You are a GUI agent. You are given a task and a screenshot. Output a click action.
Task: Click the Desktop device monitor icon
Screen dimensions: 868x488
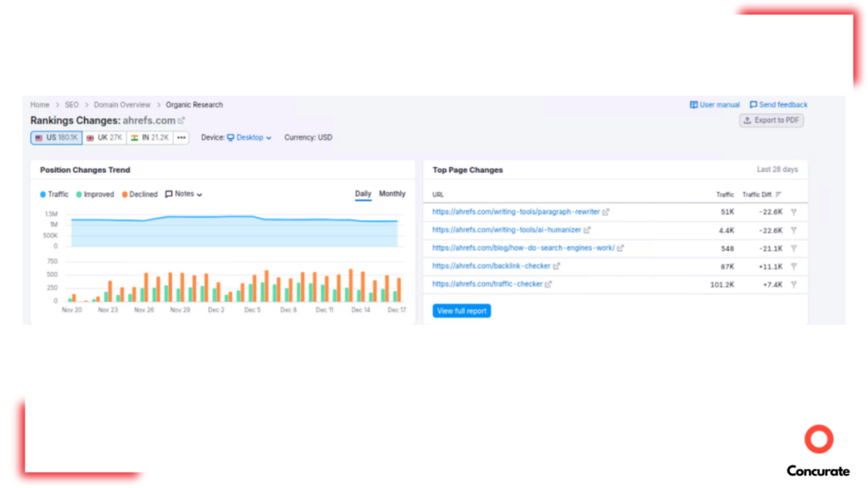tap(230, 137)
